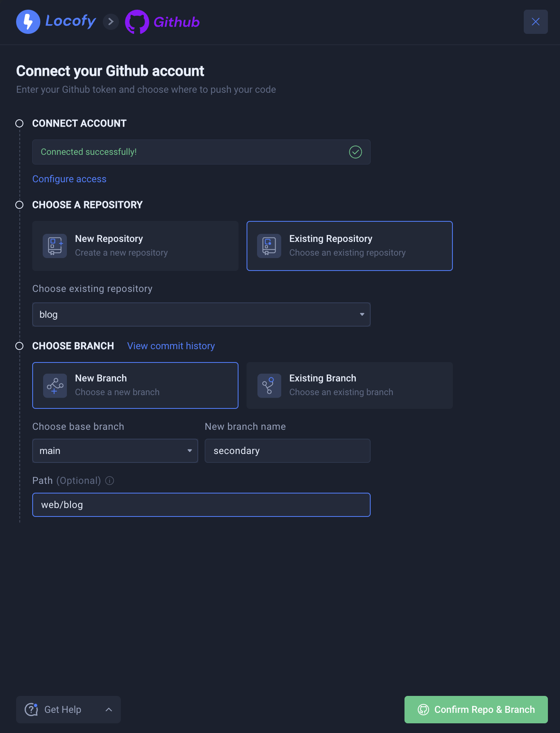The width and height of the screenshot is (560, 733).
Task: Click the info icon next to Path (Optional)
Action: (110, 481)
